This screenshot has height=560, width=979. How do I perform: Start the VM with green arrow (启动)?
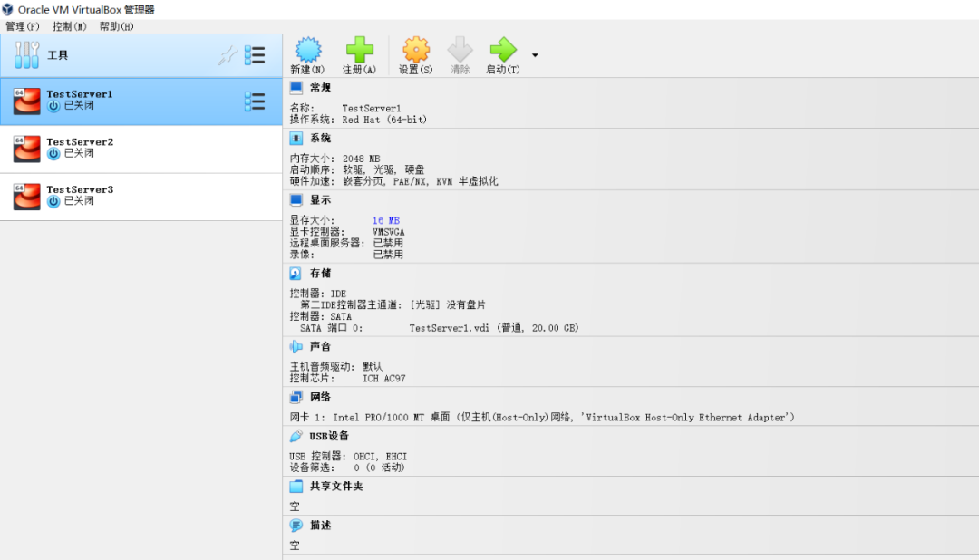coord(502,49)
